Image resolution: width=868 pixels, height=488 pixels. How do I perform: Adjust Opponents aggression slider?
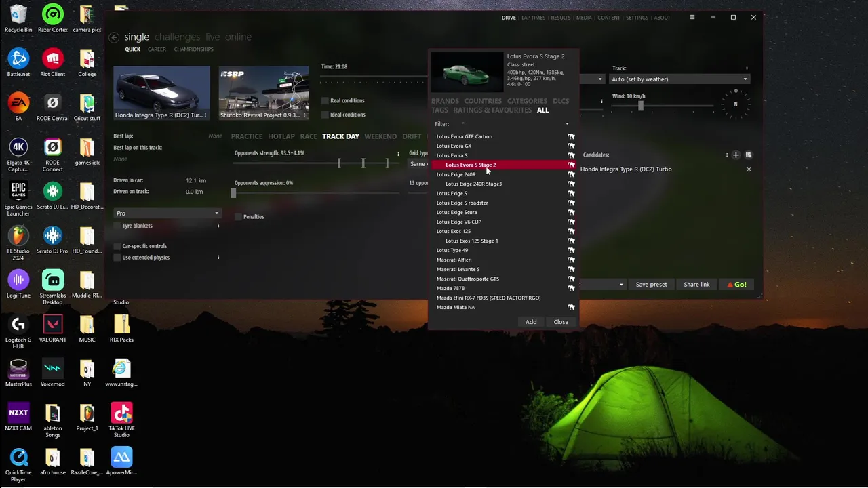click(x=233, y=192)
